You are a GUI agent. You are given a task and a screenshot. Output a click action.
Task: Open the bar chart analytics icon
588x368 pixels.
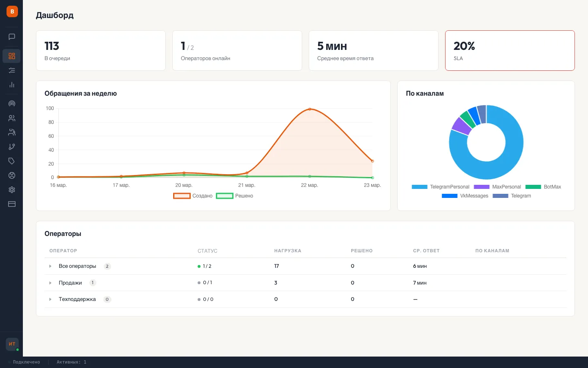12,85
